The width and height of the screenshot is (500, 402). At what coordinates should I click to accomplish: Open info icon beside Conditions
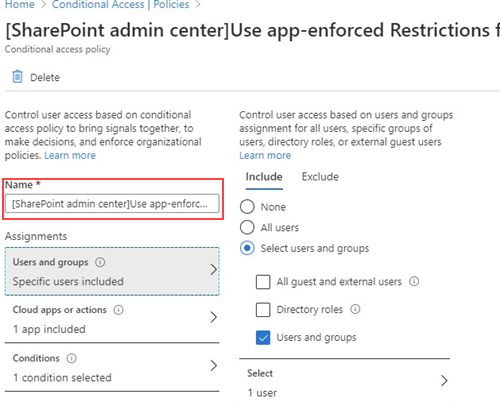[x=71, y=358]
